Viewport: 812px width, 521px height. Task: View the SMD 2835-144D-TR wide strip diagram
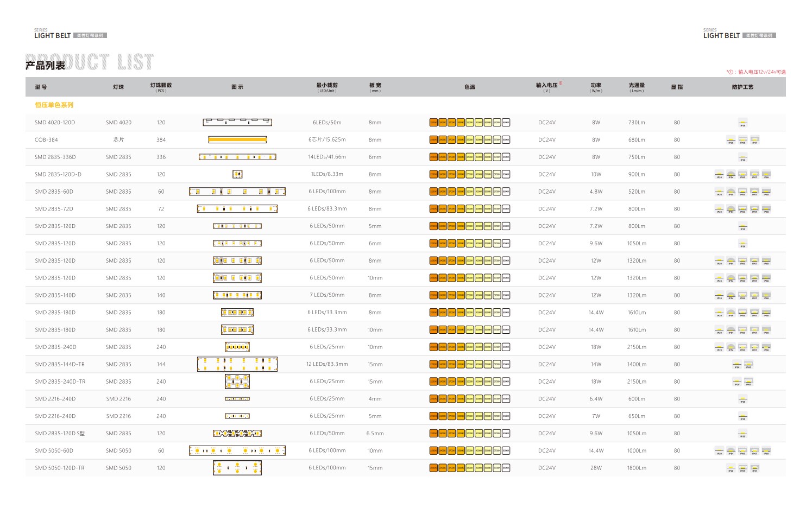[x=237, y=364]
